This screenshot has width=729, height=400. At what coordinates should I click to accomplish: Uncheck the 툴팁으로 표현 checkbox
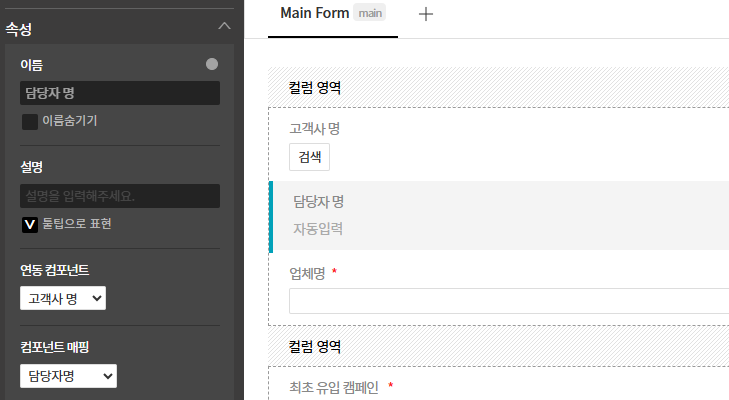pyautogui.click(x=30, y=224)
